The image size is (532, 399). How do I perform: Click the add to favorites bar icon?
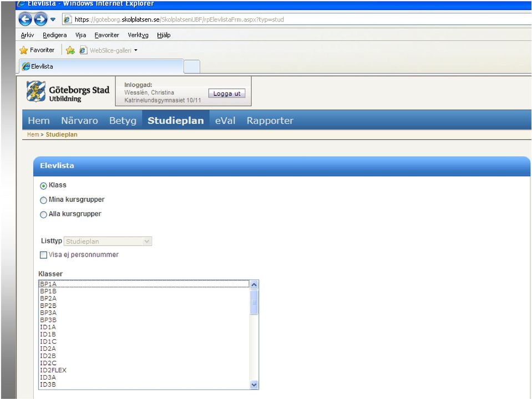tap(70, 50)
